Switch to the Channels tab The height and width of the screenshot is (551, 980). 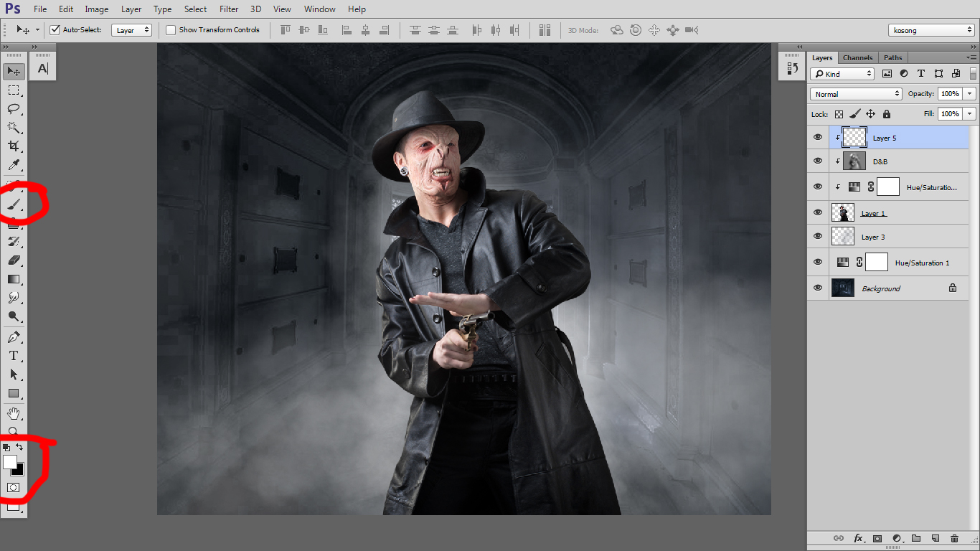[857, 57]
